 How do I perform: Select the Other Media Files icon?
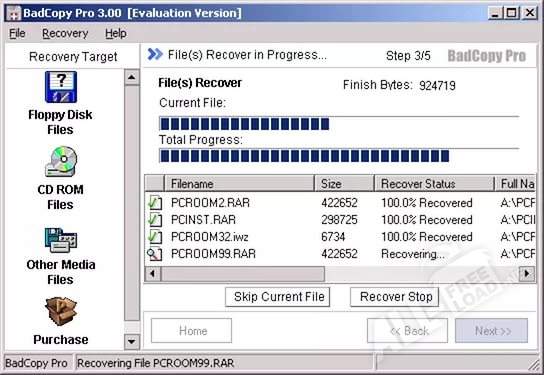[x=61, y=240]
